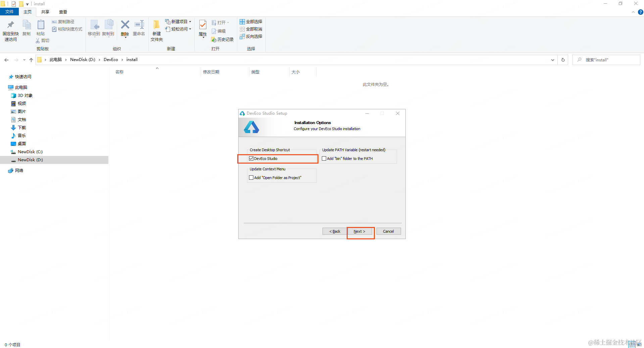The image size is (644, 348).
Task: Click NewDisk (D:) breadcrumb in address bar
Action: (x=83, y=60)
